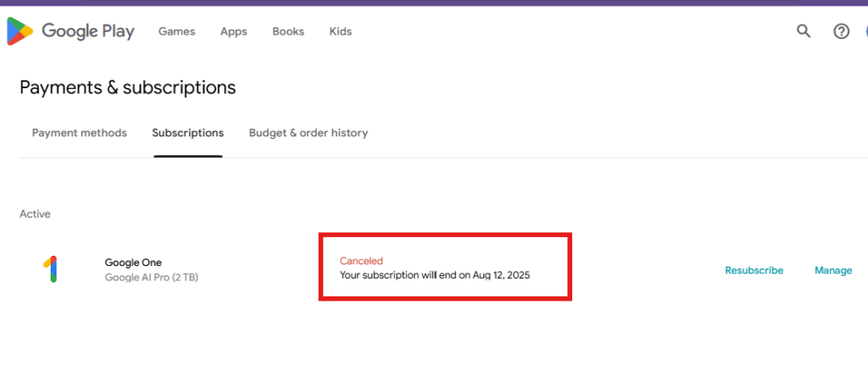
Task: Select the Subscriptions tab
Action: coord(187,133)
